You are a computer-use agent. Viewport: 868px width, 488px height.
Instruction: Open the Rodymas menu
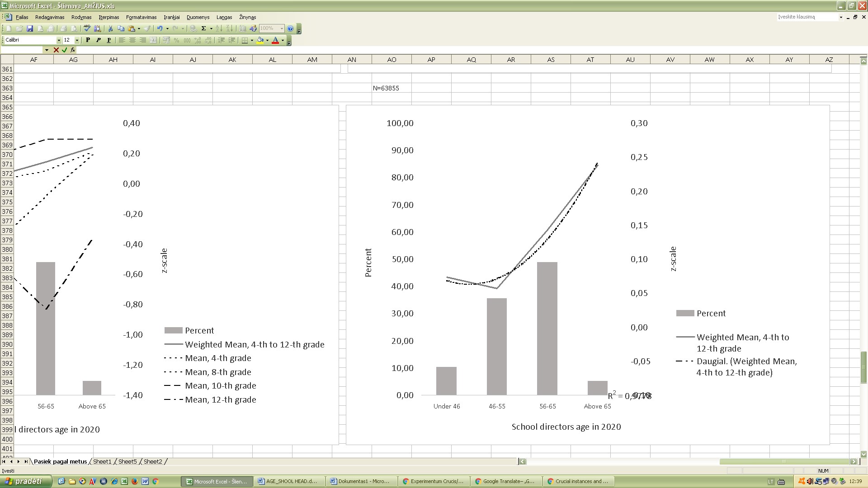pyautogui.click(x=81, y=17)
